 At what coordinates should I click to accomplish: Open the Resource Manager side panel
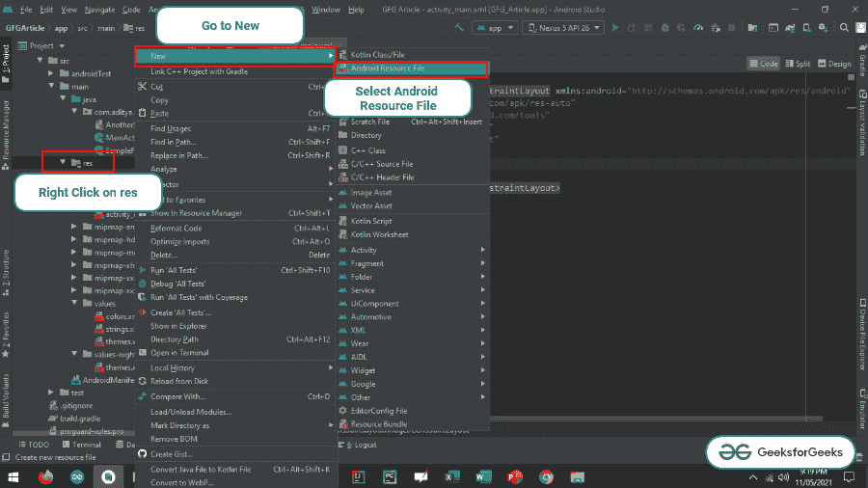[6, 130]
